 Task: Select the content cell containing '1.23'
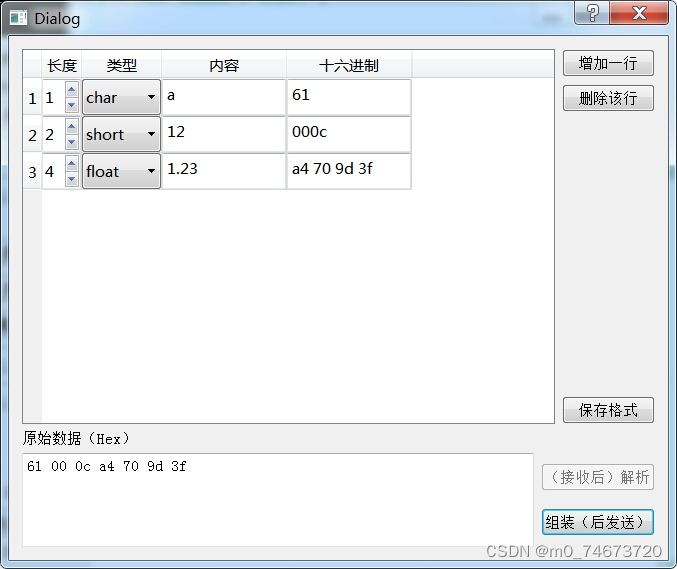tap(224, 171)
